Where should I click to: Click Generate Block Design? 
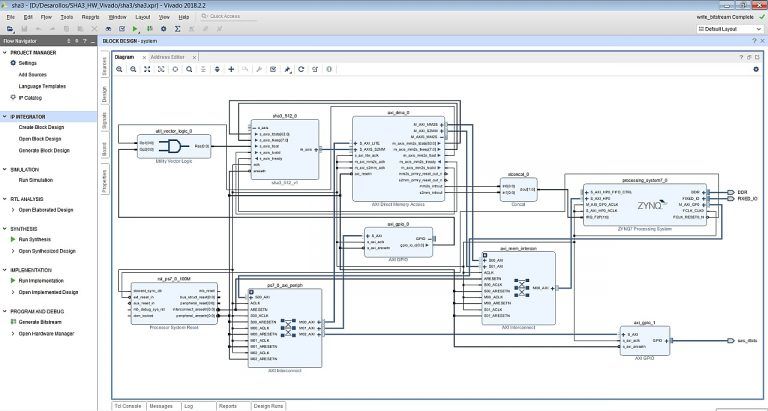pyautogui.click(x=44, y=150)
